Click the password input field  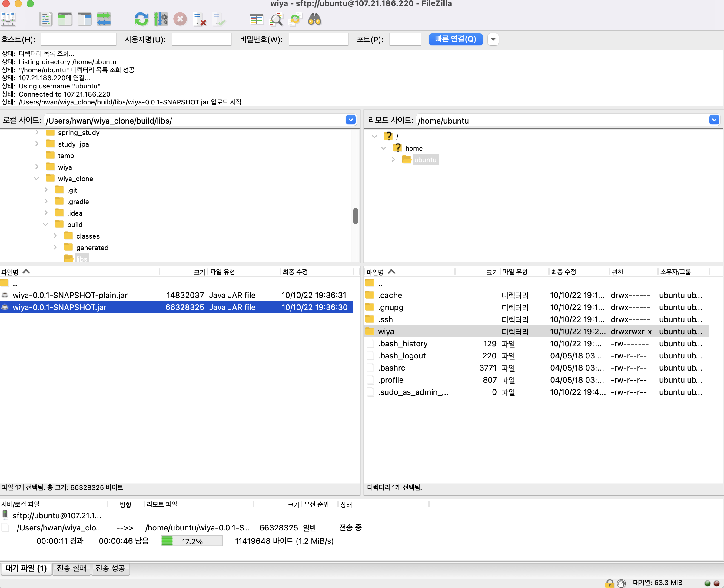pos(318,39)
